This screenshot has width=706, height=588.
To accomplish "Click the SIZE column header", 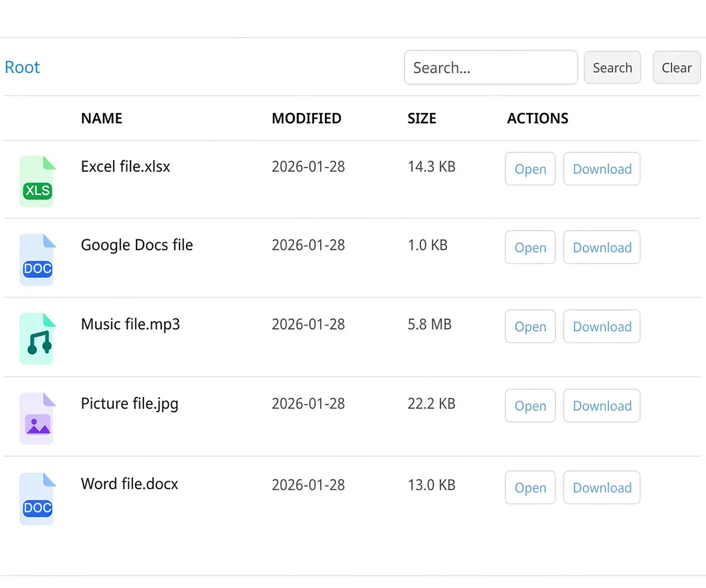I will click(422, 118).
